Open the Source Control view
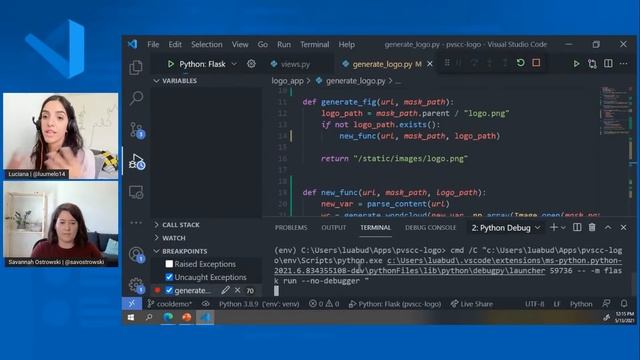Viewport: 640px width, 360px height. click(x=136, y=130)
